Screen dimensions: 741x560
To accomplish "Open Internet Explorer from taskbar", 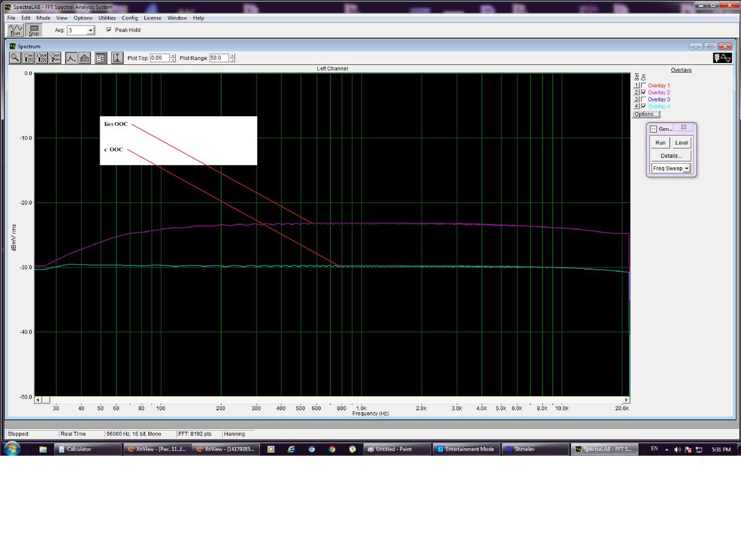I will pos(291,449).
